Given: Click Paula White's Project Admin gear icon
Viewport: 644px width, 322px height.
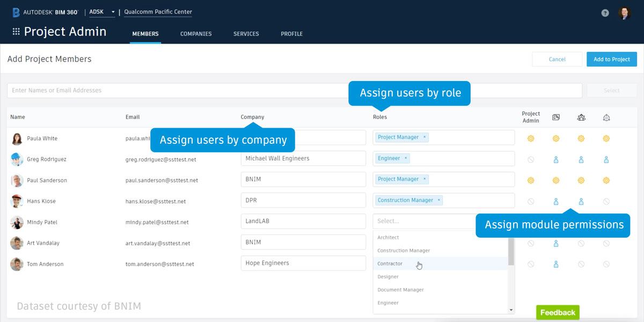Looking at the screenshot, I should [x=531, y=138].
